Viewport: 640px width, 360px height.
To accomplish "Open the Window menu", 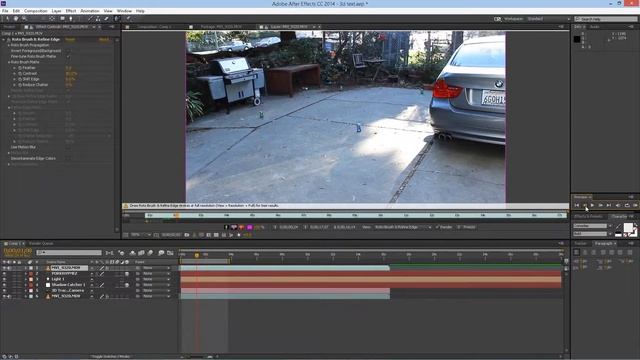I will 124,11.
